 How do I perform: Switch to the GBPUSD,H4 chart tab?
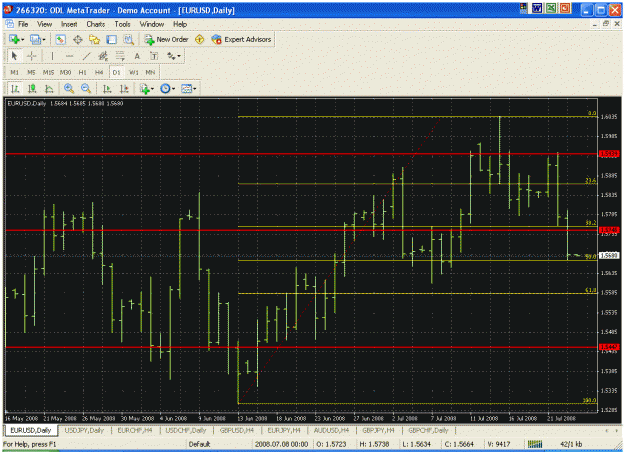point(237,430)
